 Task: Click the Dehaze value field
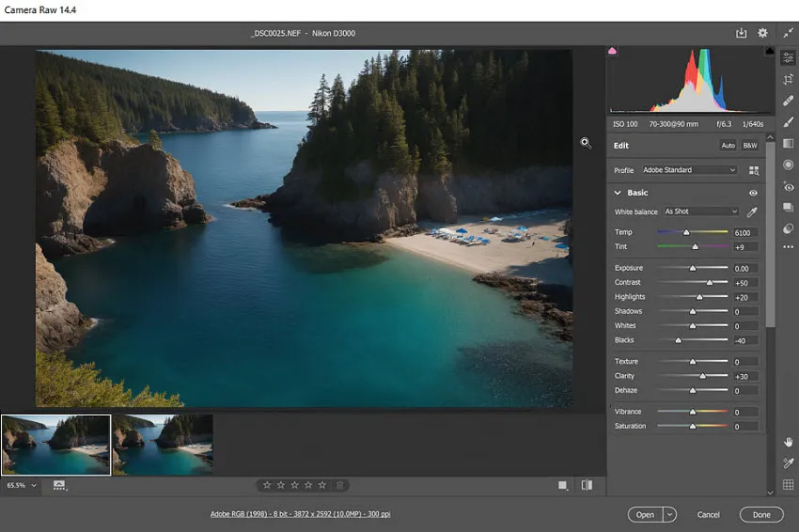(x=745, y=391)
